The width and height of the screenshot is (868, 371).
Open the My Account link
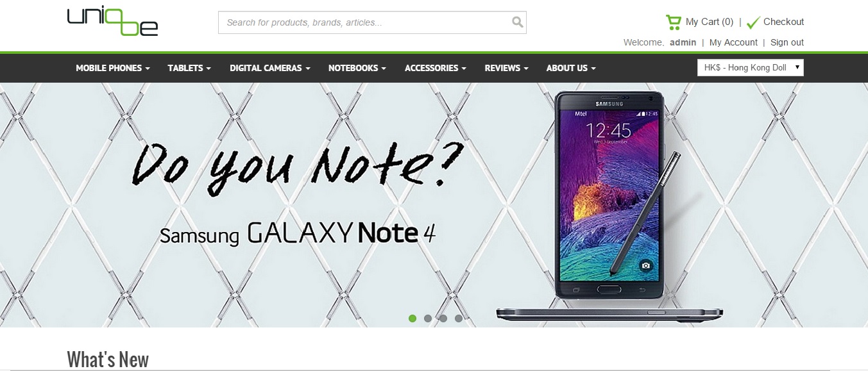click(733, 42)
